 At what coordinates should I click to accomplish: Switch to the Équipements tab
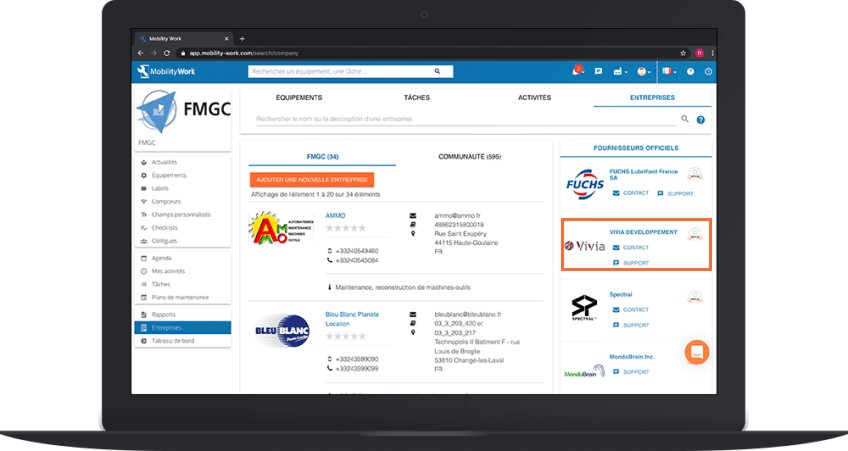[299, 98]
